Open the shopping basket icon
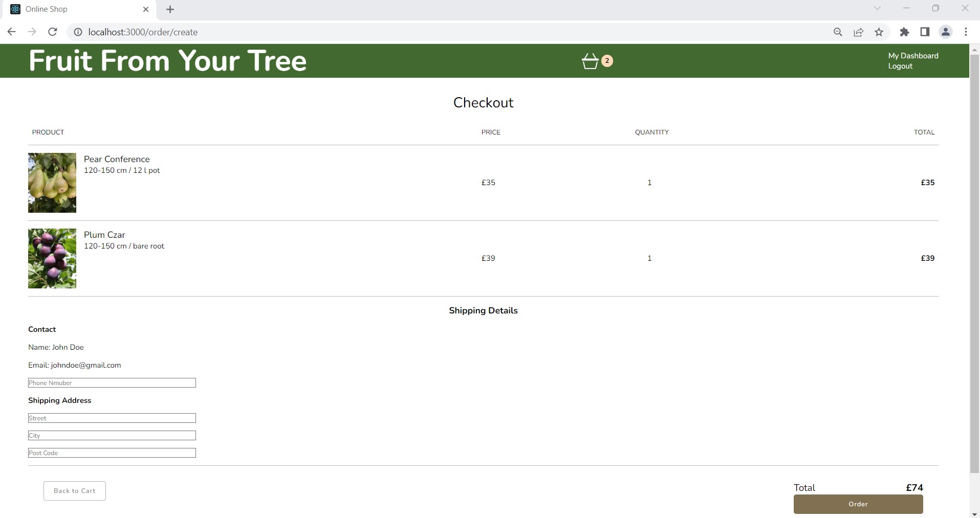The image size is (980, 518). coord(590,61)
